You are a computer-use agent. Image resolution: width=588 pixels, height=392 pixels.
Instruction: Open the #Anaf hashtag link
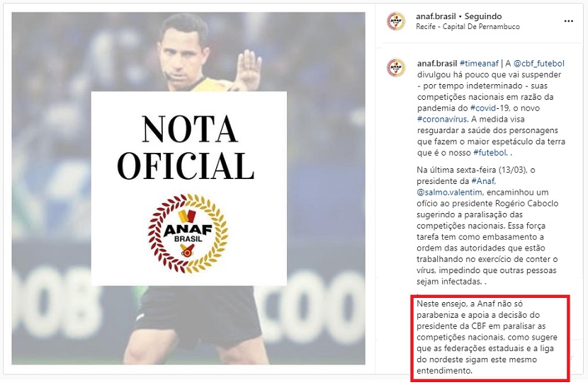tap(483, 181)
